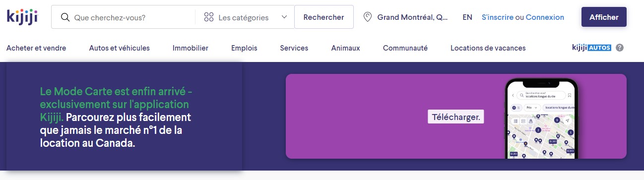Click the Kijiji logo
644x180 pixels.
[22, 17]
